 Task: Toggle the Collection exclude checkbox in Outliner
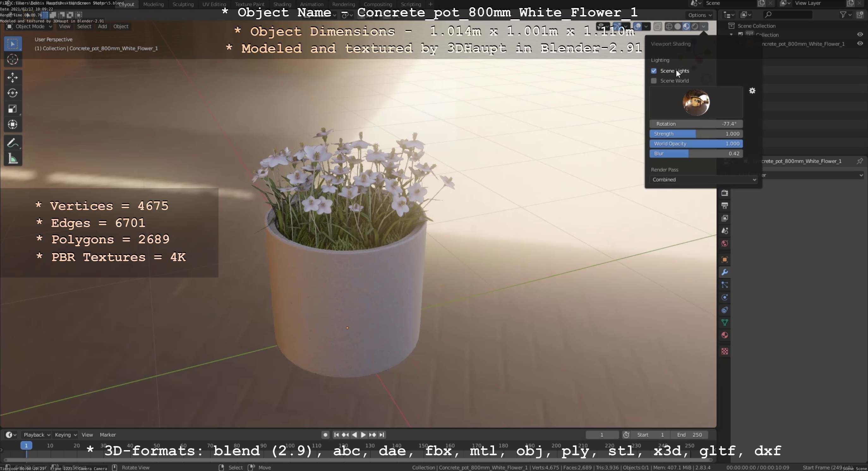tap(741, 34)
